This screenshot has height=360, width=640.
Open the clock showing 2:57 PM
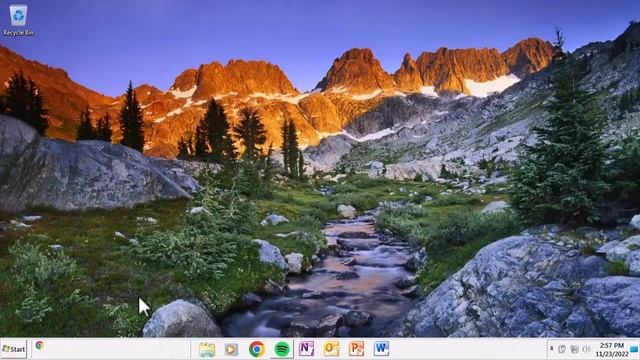[612, 349]
